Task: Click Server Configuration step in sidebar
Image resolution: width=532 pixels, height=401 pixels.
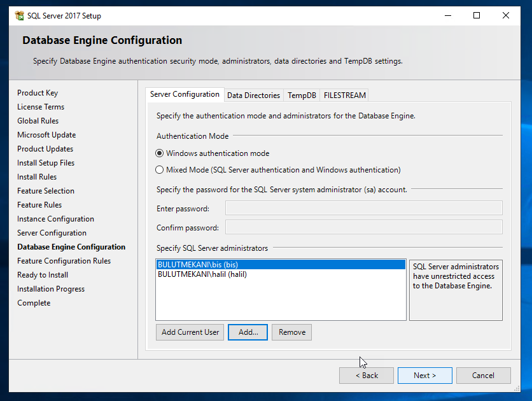Action: (x=52, y=233)
